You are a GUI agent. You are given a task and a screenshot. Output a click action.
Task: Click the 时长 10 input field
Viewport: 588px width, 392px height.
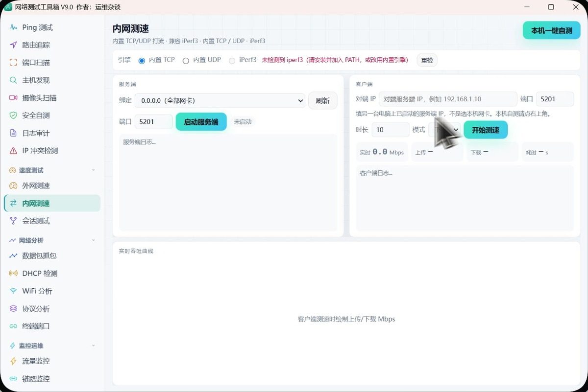(391, 130)
